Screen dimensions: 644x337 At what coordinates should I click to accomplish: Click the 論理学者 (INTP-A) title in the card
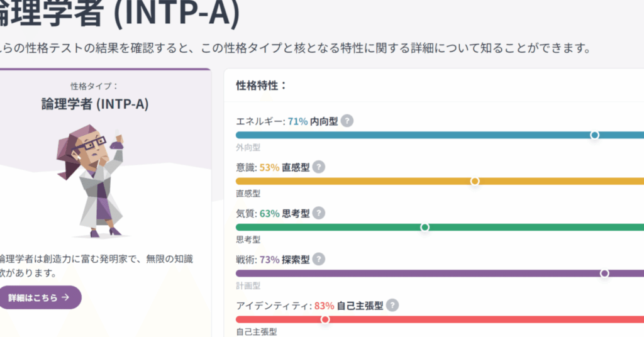point(94,104)
